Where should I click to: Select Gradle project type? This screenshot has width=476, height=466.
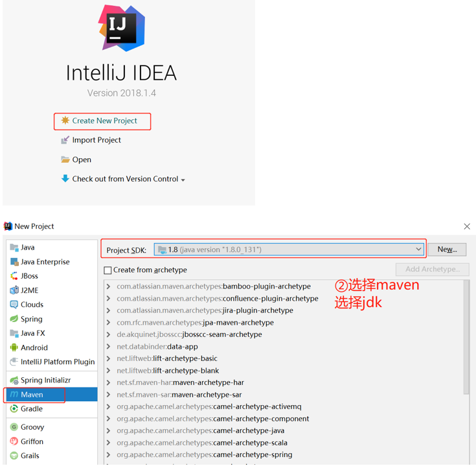point(52,408)
